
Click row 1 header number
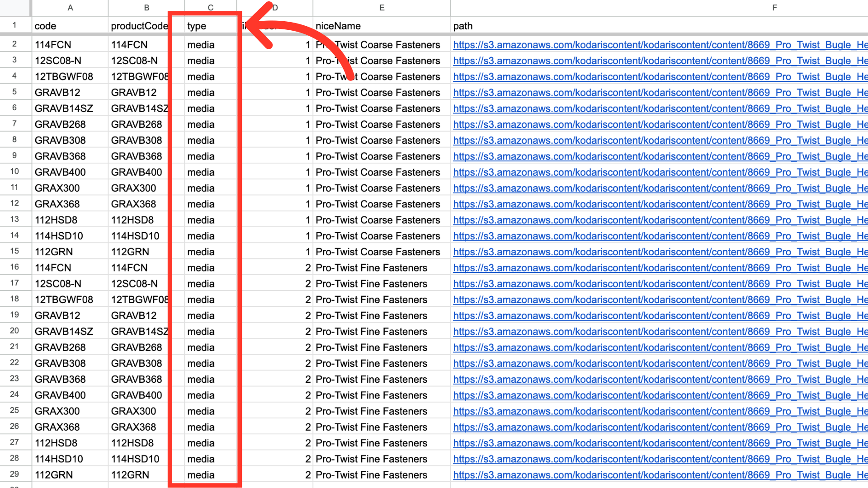click(14, 25)
